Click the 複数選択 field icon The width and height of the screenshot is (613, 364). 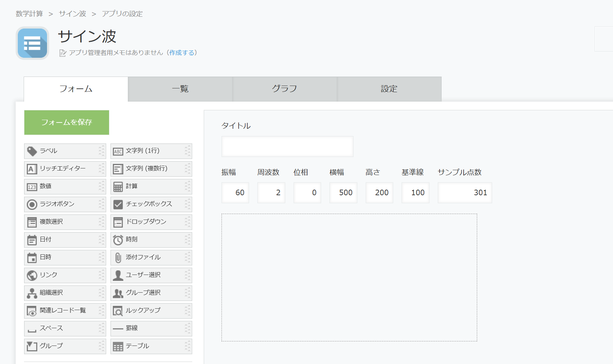pyautogui.click(x=32, y=222)
